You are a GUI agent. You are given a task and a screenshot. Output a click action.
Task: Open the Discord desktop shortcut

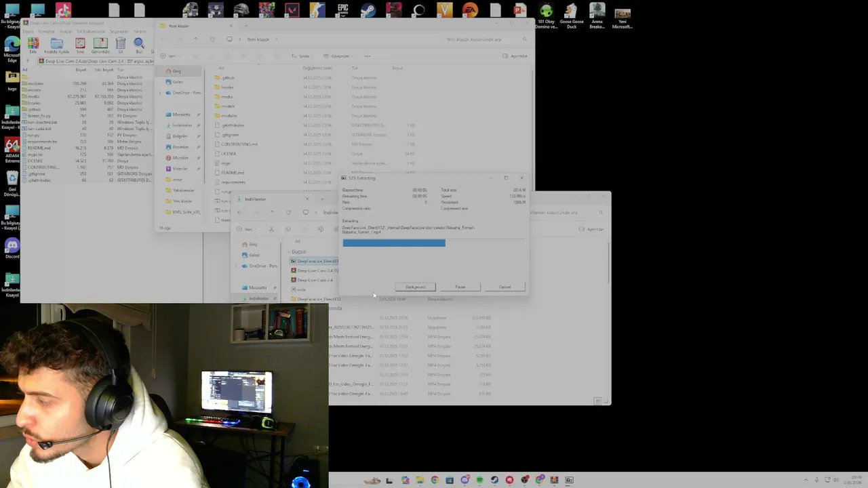(12, 249)
